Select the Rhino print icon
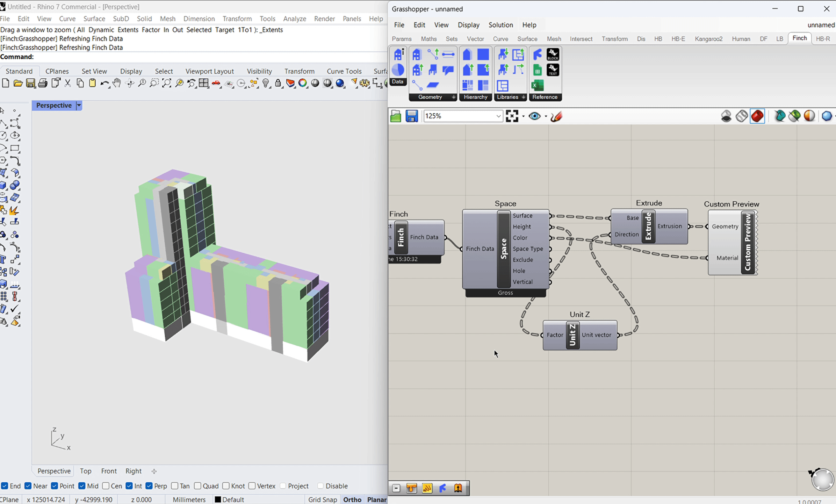The height and width of the screenshot is (504, 836). (x=43, y=83)
